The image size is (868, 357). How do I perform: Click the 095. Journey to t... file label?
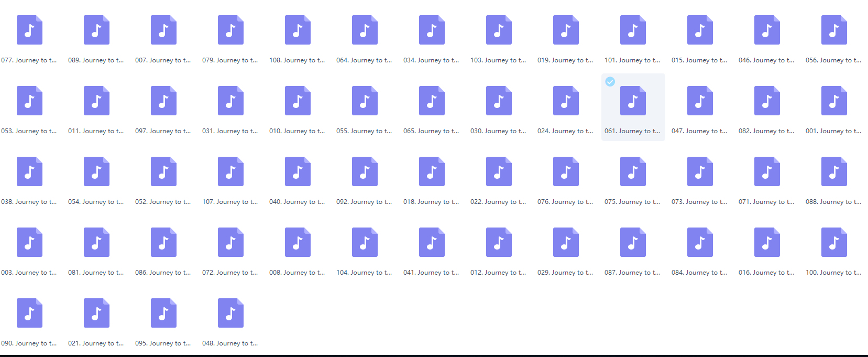pos(163,343)
